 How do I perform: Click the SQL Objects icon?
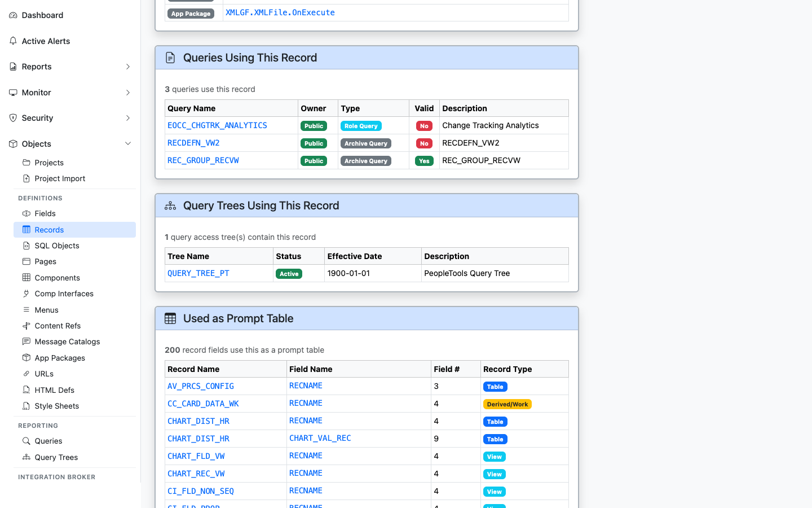click(26, 246)
